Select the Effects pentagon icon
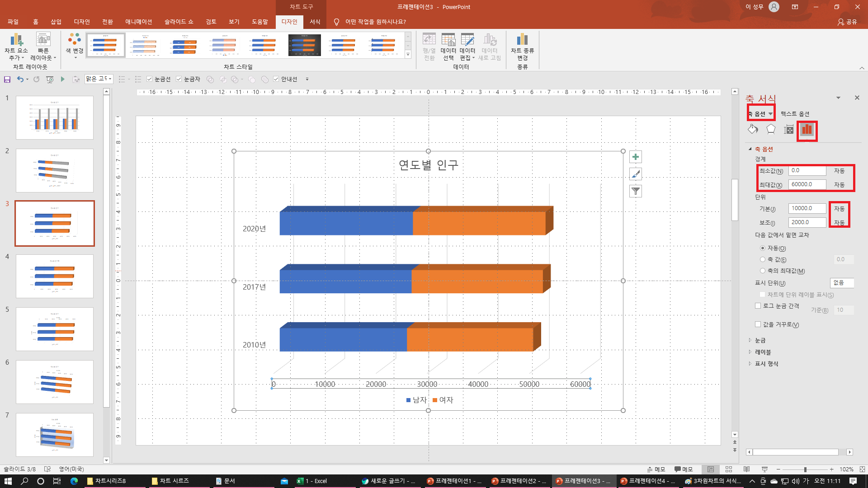The height and width of the screenshot is (488, 868). pos(771,129)
